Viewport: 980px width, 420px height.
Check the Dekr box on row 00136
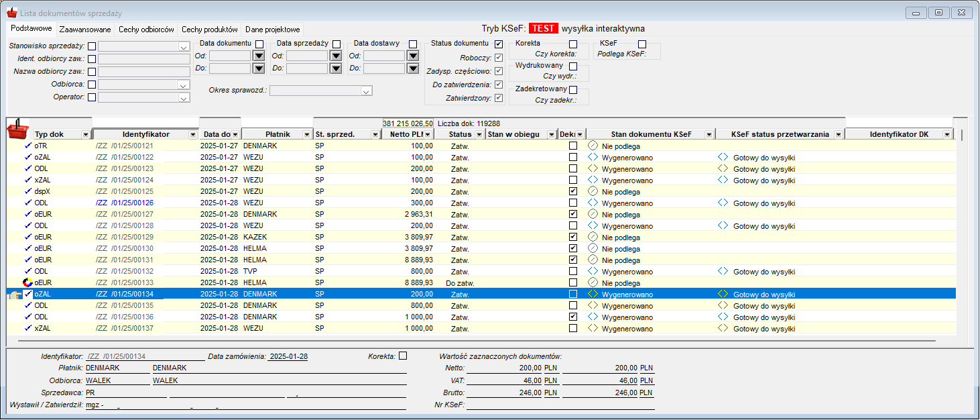tap(572, 317)
